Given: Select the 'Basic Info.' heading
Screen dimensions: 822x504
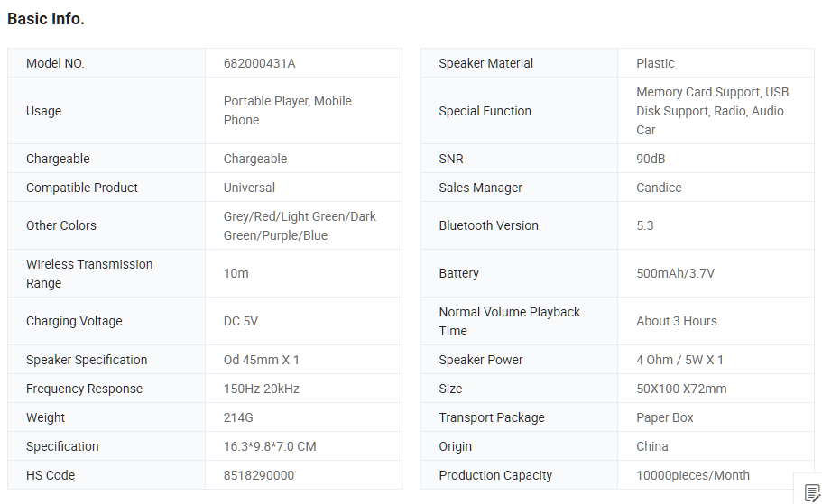Looking at the screenshot, I should click(x=46, y=19).
